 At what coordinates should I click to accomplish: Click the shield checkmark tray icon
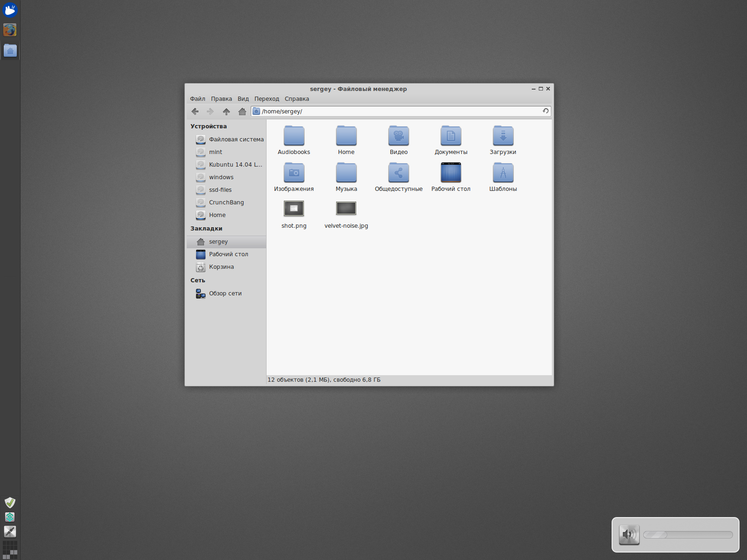(10, 503)
